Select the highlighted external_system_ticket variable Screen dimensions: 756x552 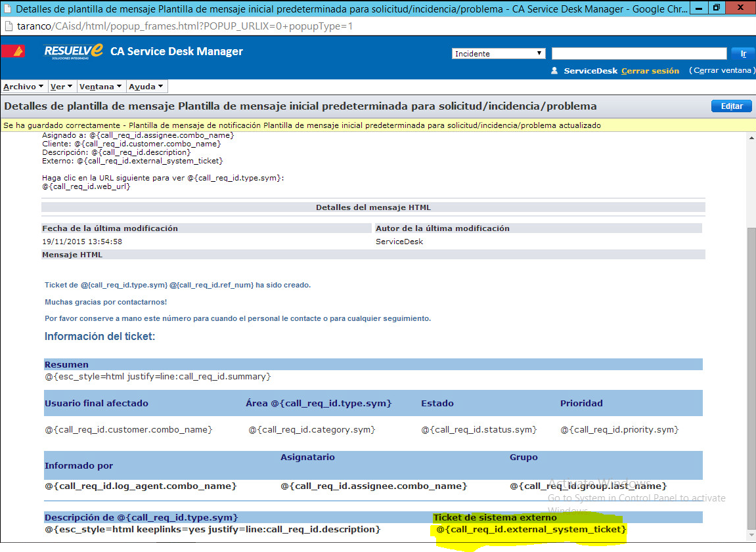[x=530, y=530]
